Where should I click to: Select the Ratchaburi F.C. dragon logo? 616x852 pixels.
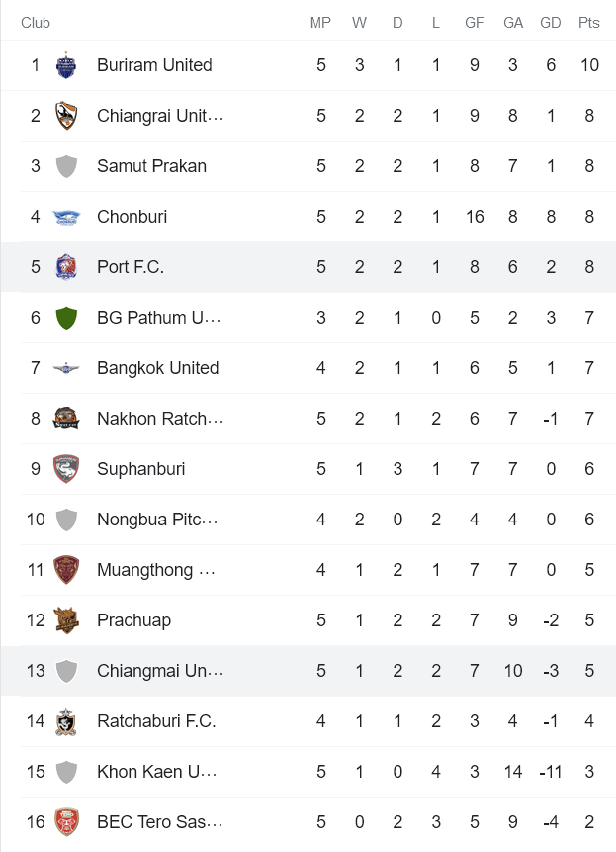tap(66, 721)
